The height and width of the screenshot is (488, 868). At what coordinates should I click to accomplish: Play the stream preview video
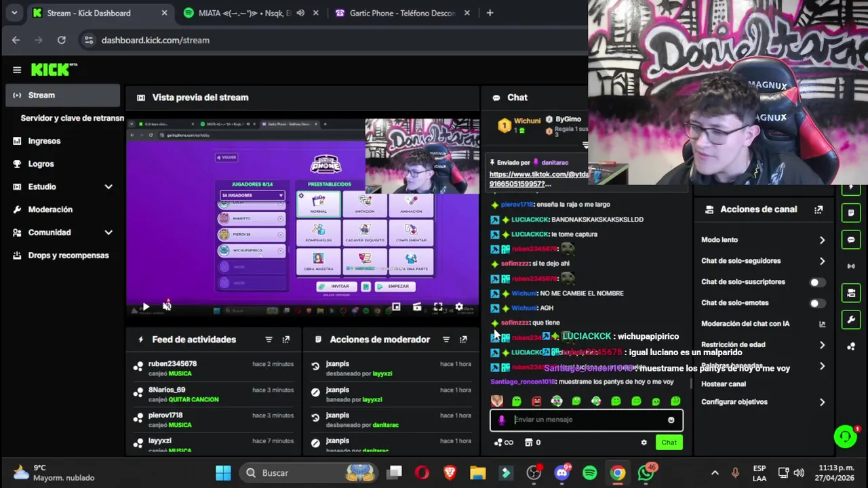pyautogui.click(x=145, y=307)
